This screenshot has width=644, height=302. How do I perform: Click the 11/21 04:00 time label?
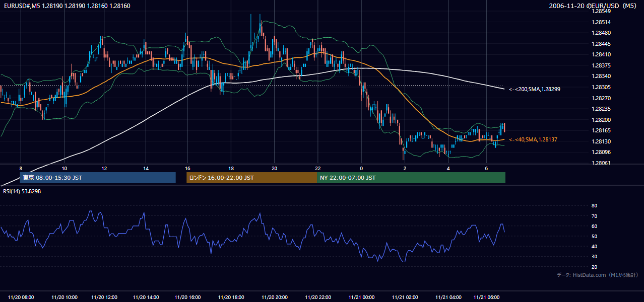click(448, 297)
